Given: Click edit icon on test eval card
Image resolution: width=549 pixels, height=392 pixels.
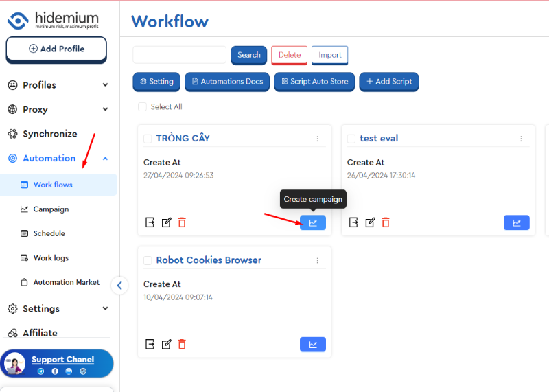Looking at the screenshot, I should coord(370,222).
